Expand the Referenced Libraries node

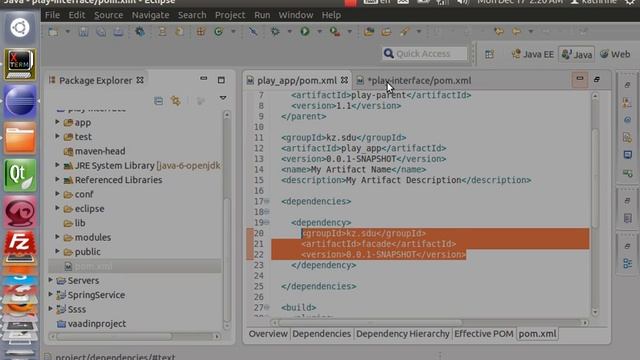(x=58, y=179)
